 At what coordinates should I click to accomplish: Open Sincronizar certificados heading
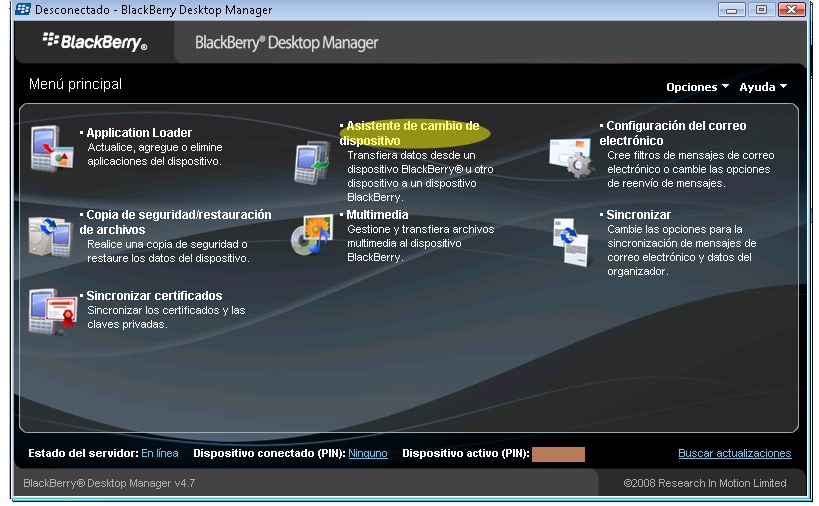tap(154, 296)
